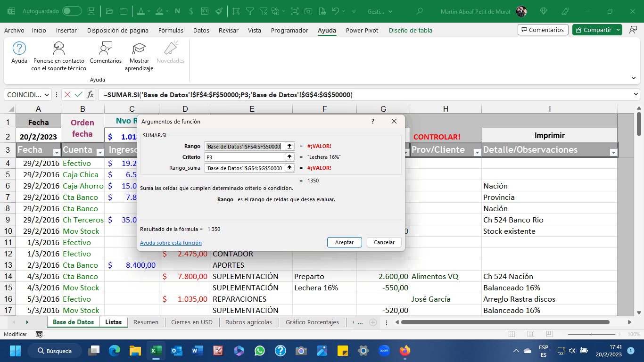The image size is (644, 362).
Task: Click the Mostrar aprendizaje icon
Action: (139, 56)
